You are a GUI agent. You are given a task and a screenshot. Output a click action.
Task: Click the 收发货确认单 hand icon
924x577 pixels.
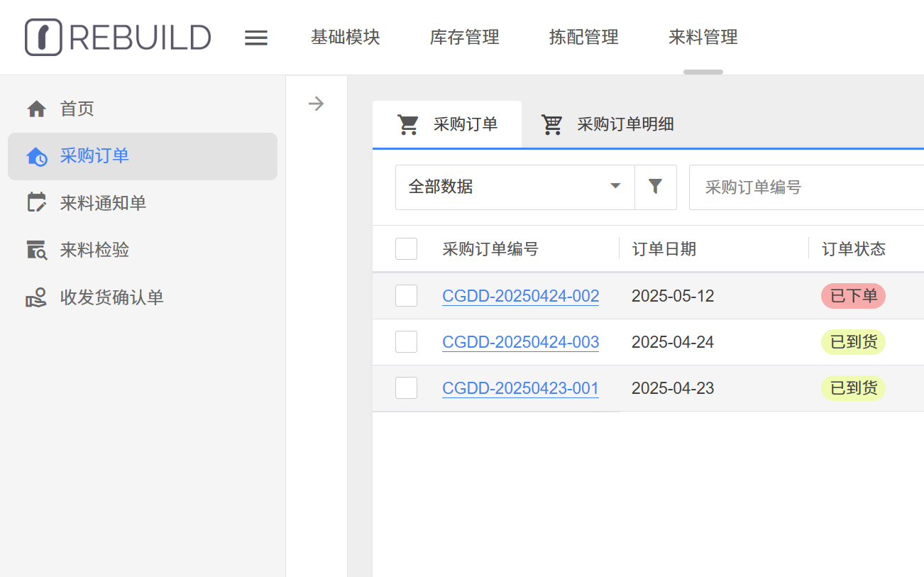pyautogui.click(x=36, y=297)
